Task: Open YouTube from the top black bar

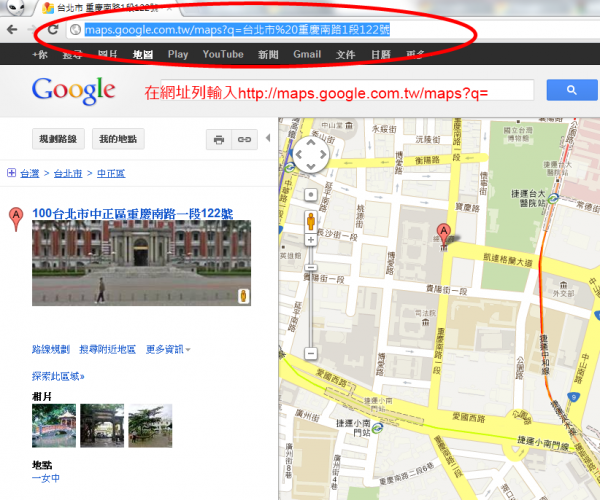Action: (x=222, y=54)
